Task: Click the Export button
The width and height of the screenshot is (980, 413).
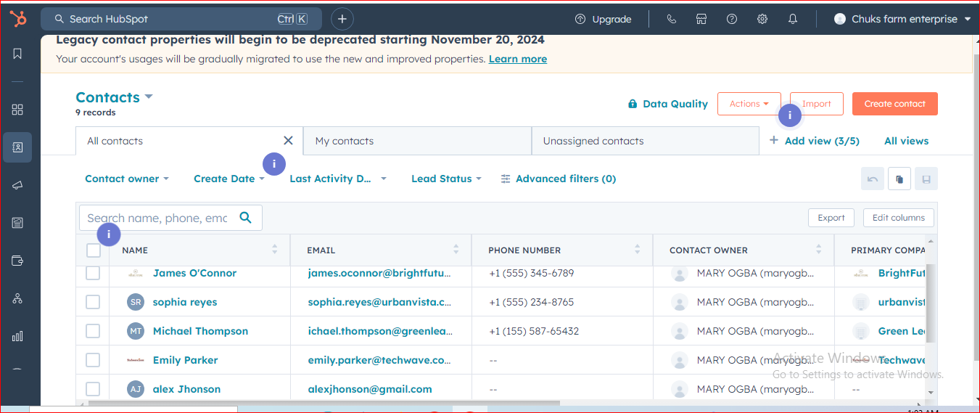Action: tap(831, 218)
